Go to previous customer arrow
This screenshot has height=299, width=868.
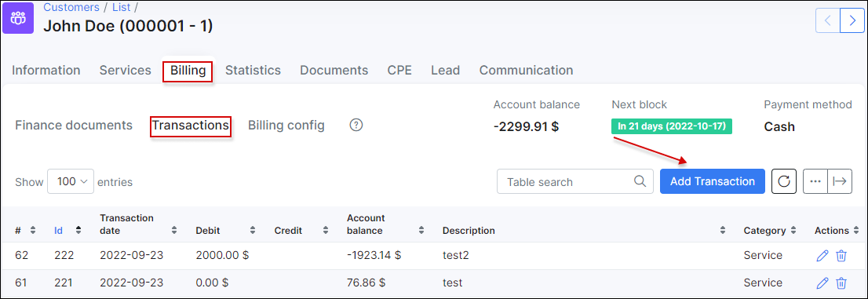(828, 21)
